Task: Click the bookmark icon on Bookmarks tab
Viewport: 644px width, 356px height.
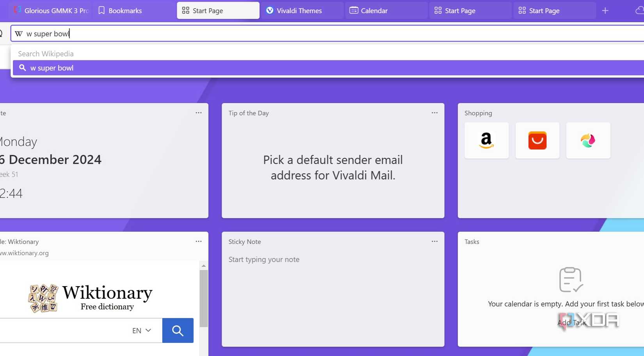Action: tap(101, 11)
